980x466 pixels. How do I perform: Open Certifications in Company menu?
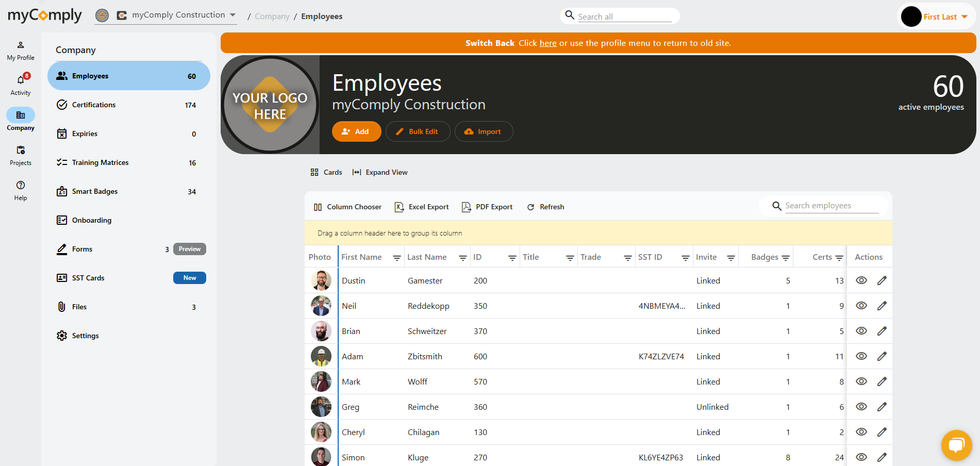pyautogui.click(x=129, y=105)
